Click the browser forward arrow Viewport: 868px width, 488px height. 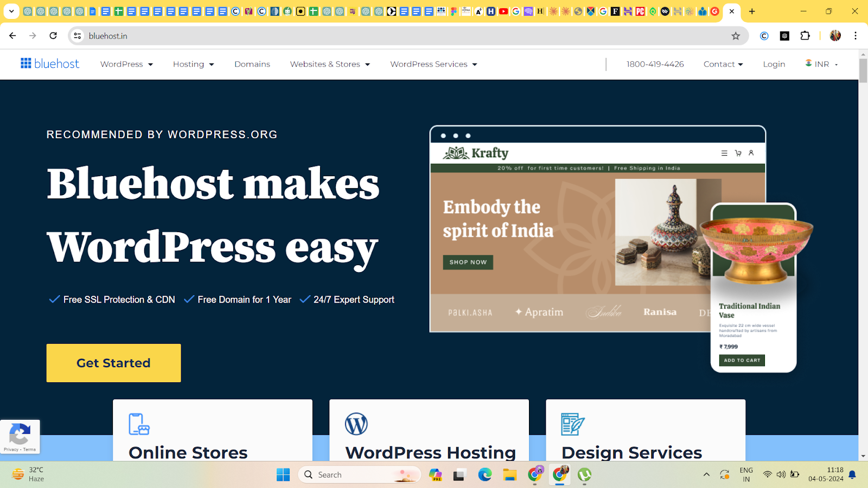[33, 36]
